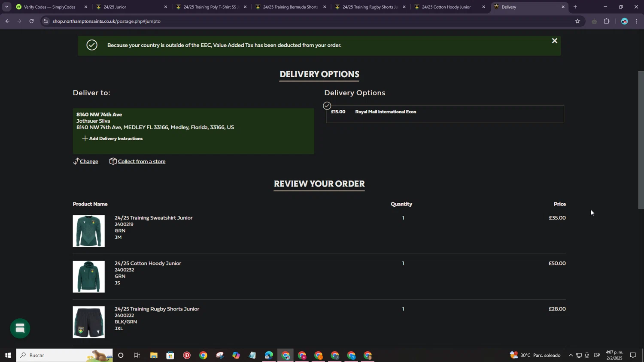Open the Windows Start menu

(x=7, y=355)
